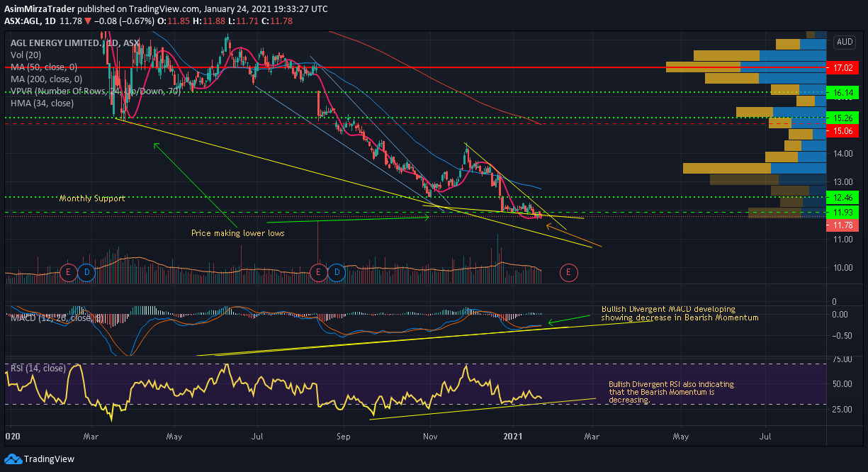Click the upcoming earnings 'E' marker in February 2021
The height and width of the screenshot is (472, 868).
pos(567,271)
